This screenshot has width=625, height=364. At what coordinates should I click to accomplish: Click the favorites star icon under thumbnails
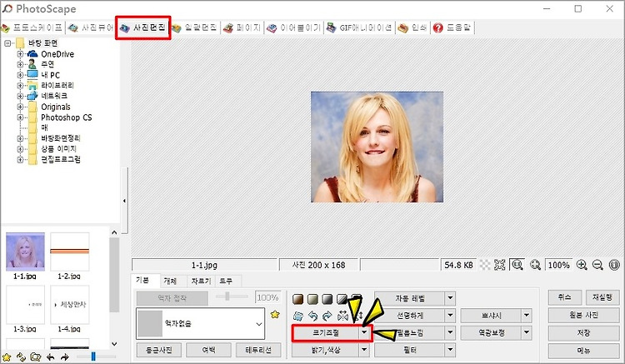coord(7,357)
